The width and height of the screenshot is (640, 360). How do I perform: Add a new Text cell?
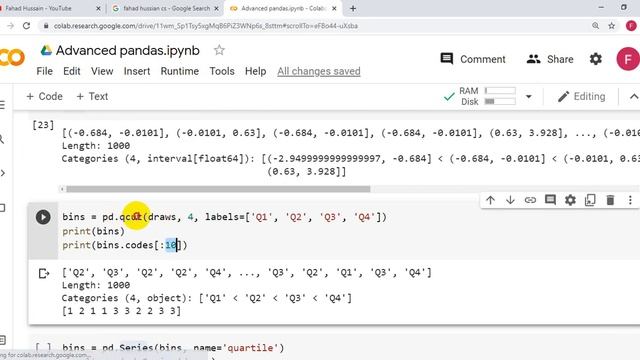[92, 97]
